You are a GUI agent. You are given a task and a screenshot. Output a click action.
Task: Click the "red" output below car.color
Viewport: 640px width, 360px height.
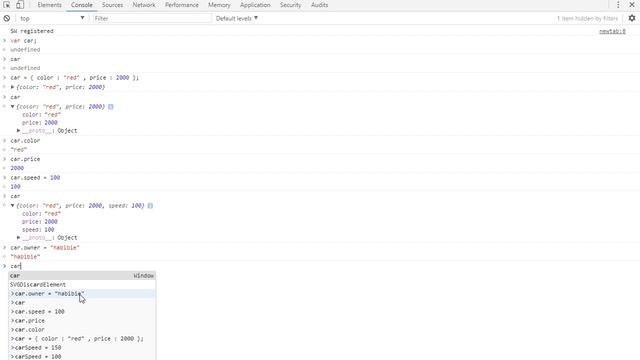tap(19, 150)
